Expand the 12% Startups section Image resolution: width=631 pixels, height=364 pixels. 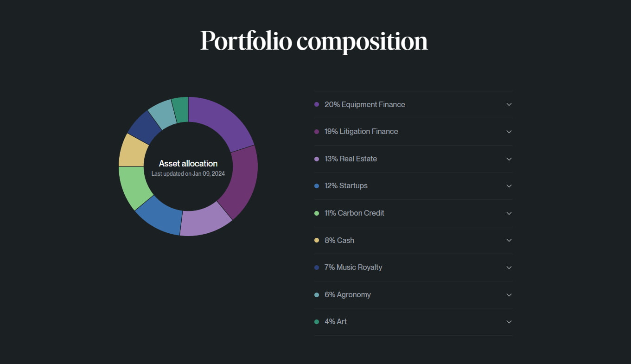pos(509,185)
